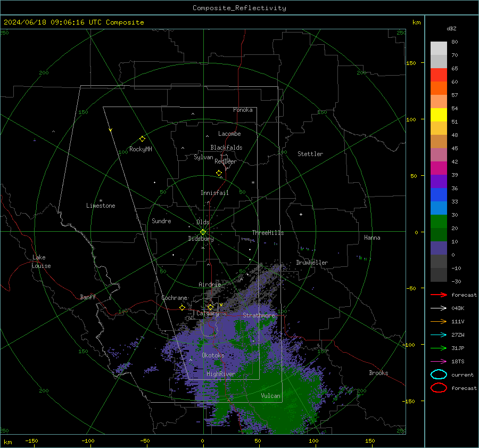Click the Stettler city label
Viewport: 479px width, 448px height.
(310, 154)
